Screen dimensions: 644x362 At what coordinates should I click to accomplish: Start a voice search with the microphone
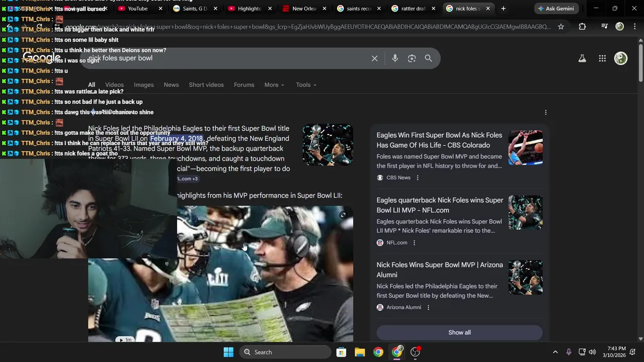[x=395, y=58]
